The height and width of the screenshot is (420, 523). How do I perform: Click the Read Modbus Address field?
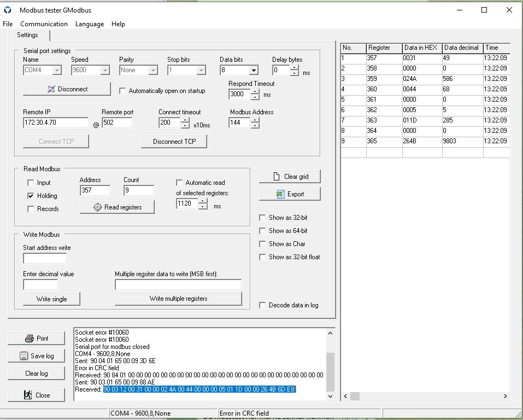[95, 190]
